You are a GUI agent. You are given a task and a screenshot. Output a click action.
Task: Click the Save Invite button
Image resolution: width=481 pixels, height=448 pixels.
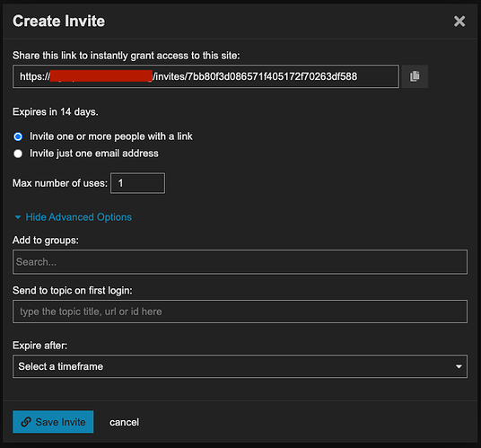(53, 422)
